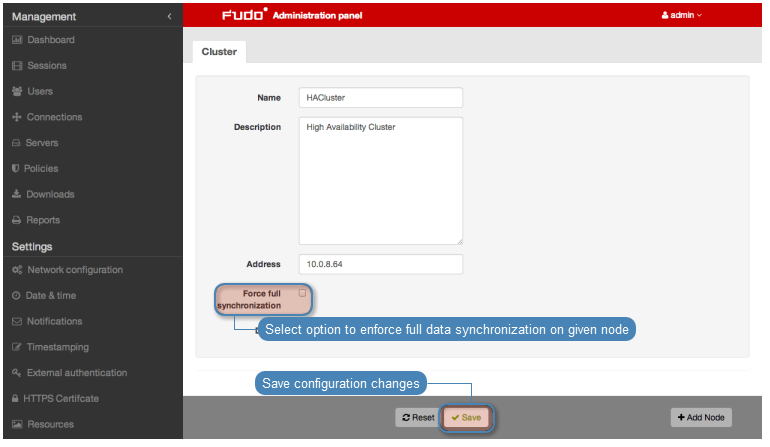Enable Force full synchronization checkbox
This screenshot has width=770, height=447.
tap(302, 293)
